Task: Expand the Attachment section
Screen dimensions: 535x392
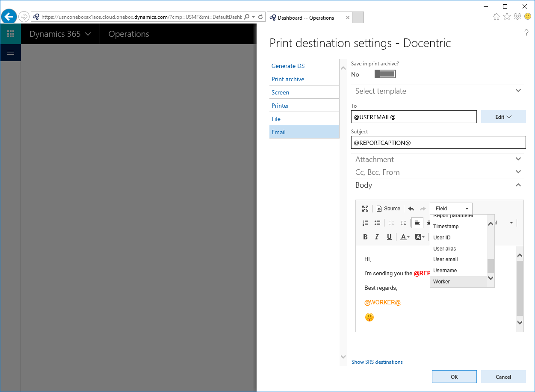Action: tap(438, 159)
